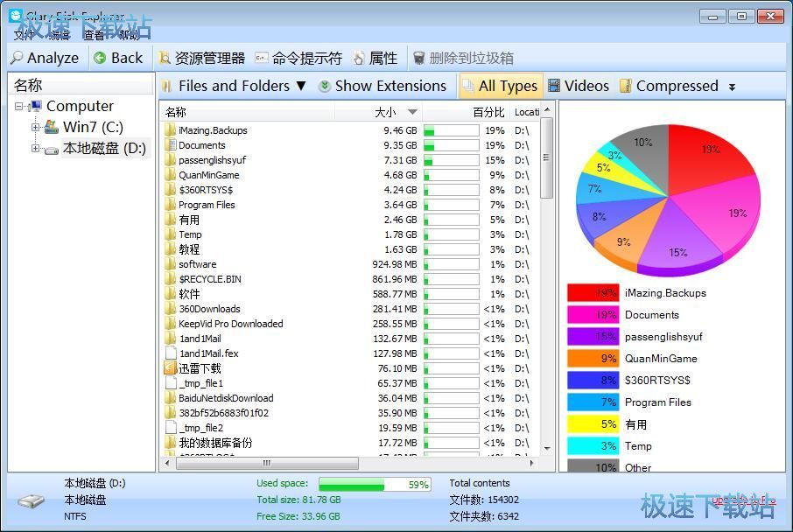Click 删除到垃圾箱 toolbar button
Screen dimensions: 793x532
(463, 58)
